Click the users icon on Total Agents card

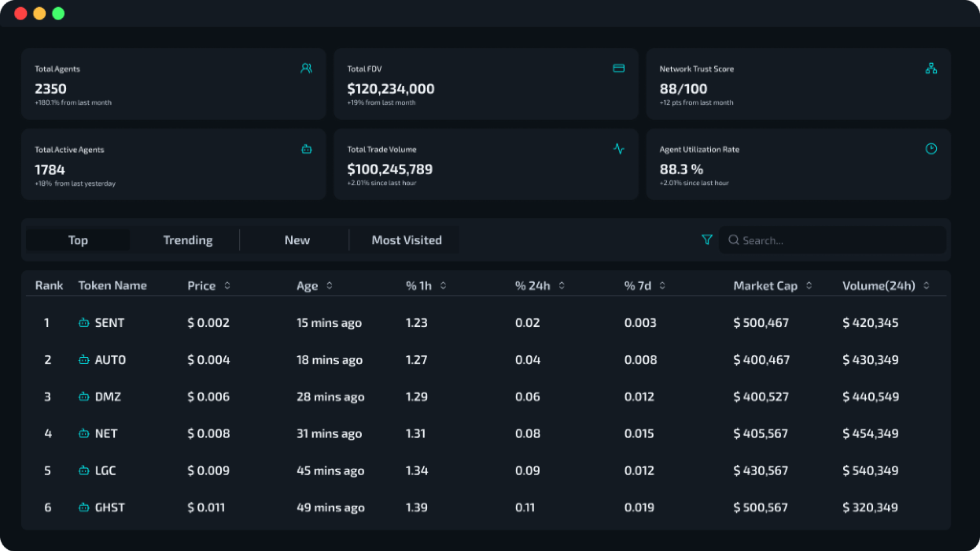(306, 68)
